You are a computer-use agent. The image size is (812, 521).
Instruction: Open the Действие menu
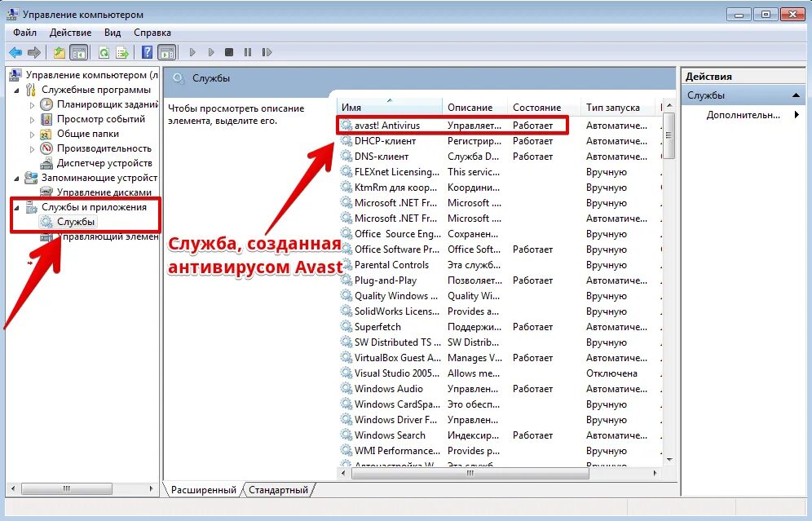[x=70, y=33]
